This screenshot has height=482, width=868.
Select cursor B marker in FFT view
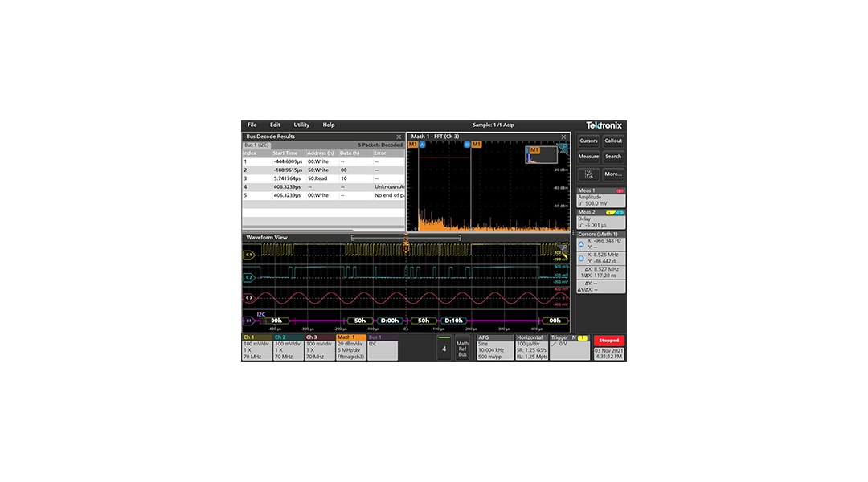click(467, 145)
